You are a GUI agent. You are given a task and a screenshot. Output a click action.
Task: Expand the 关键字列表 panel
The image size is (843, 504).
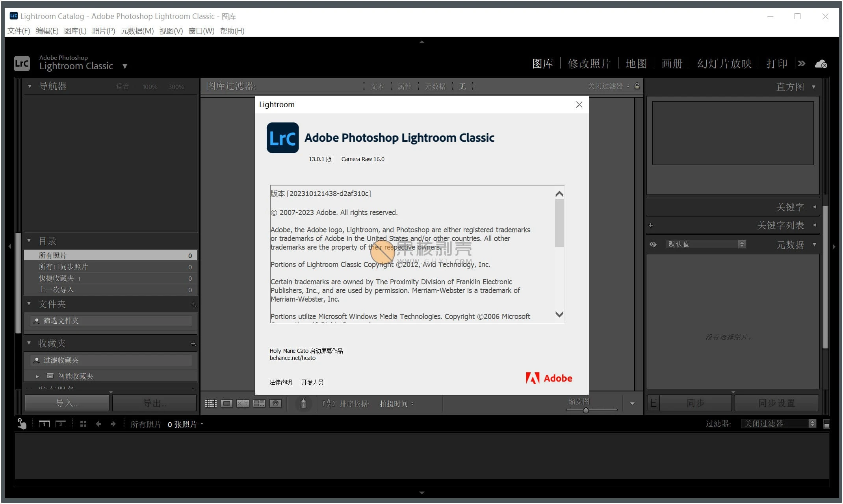(814, 225)
